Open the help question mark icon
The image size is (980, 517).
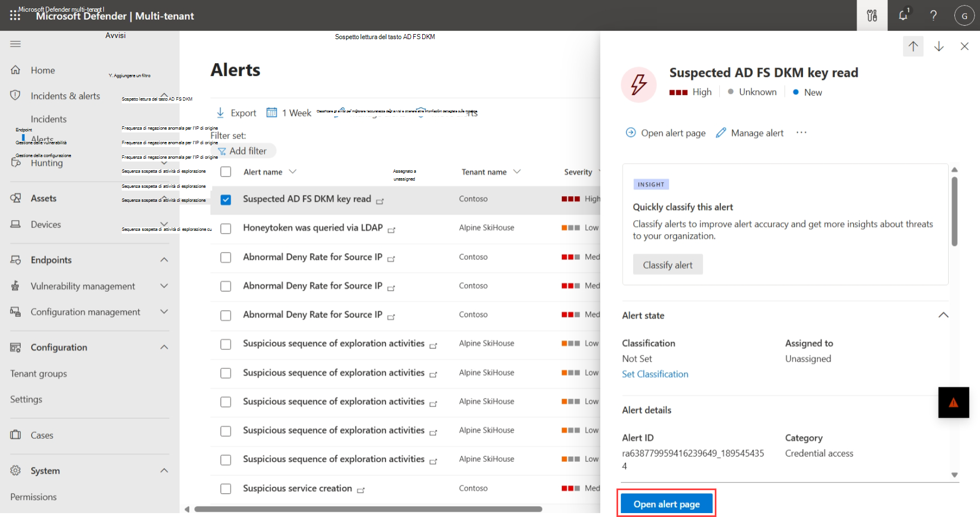click(x=933, y=16)
